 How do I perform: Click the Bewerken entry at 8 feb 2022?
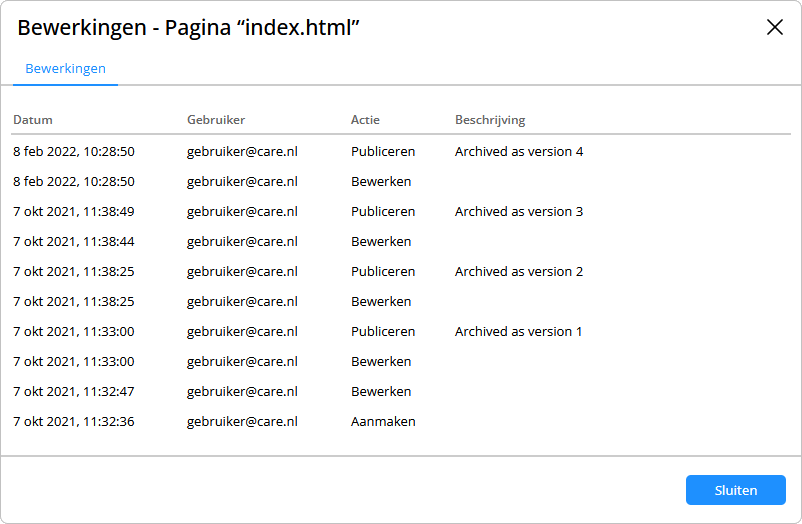[x=381, y=182]
